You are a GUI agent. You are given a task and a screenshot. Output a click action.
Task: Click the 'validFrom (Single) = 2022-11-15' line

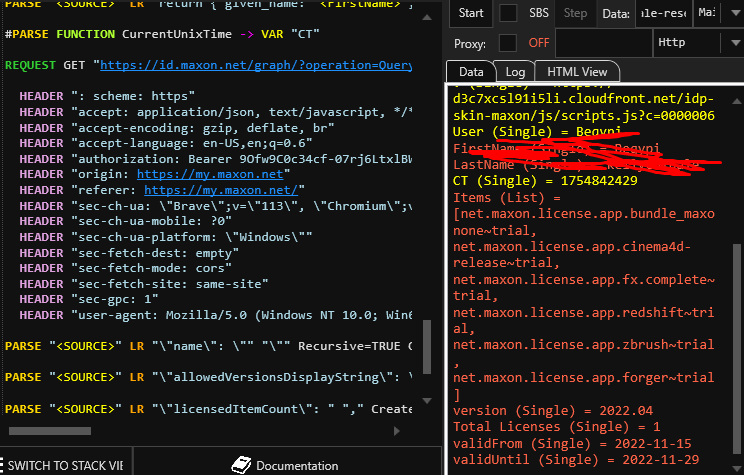[x=572, y=444]
